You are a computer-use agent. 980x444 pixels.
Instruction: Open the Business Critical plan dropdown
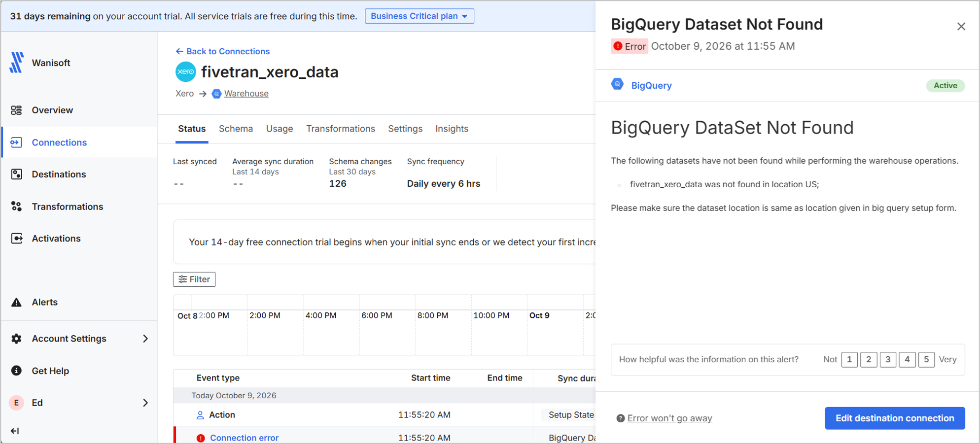(x=420, y=16)
